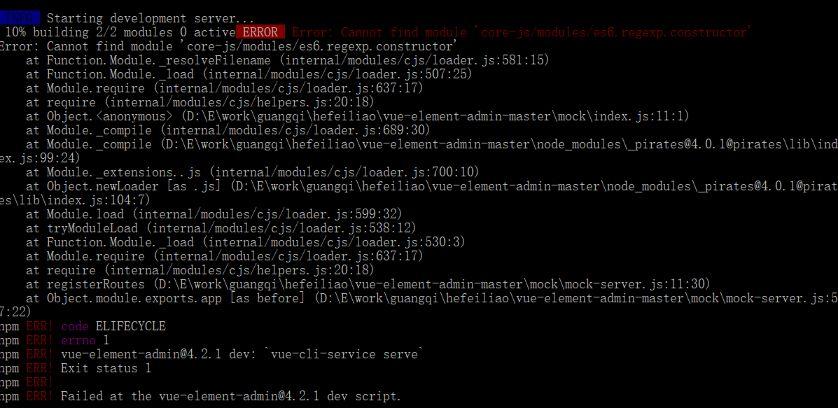Click the '10% building 2/2 modules' text

(89, 33)
